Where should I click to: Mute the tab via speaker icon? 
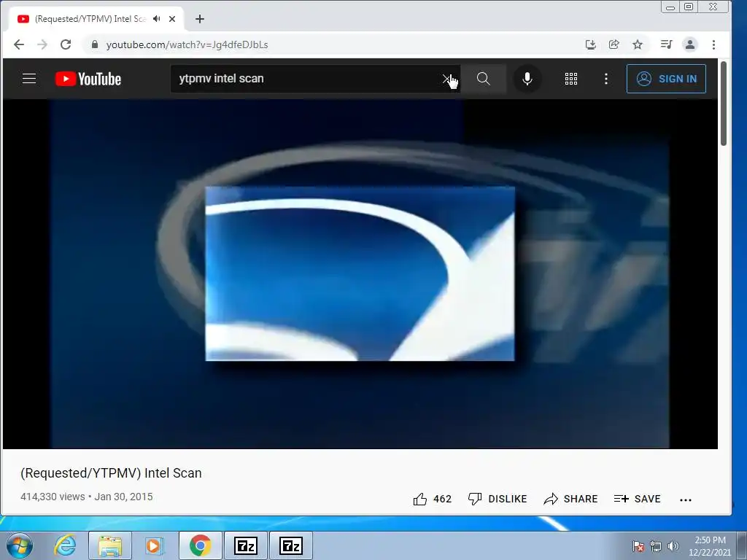[x=156, y=19]
